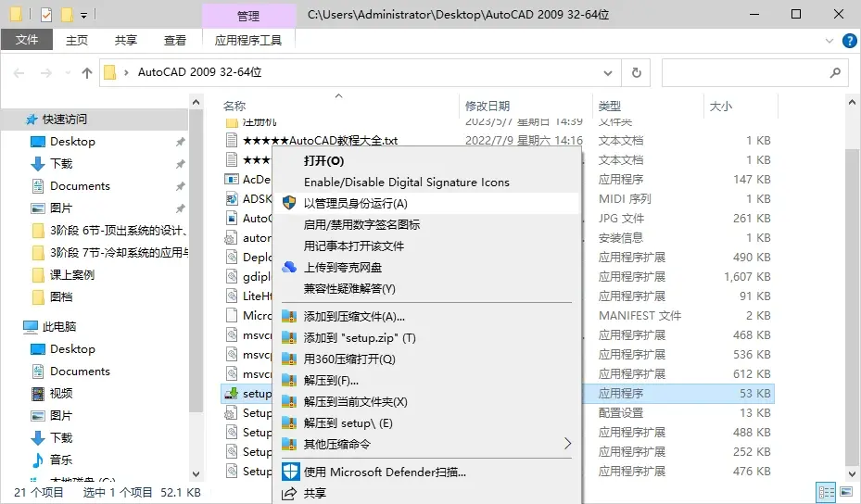This screenshot has height=504, width=861.
Task: Refresh the folder view button
Action: [636, 72]
